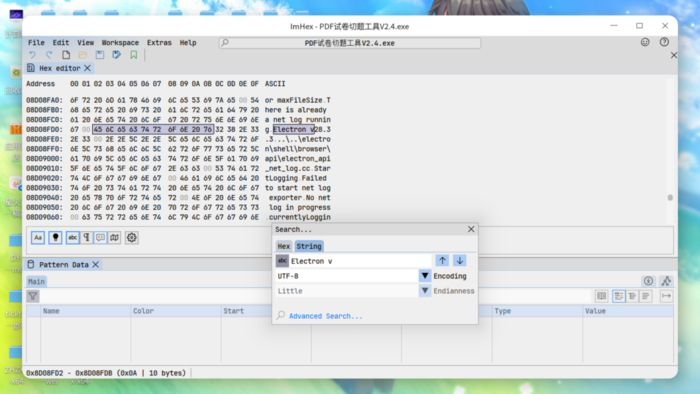Open the Workspace menu
The image size is (700, 394).
coord(120,43)
